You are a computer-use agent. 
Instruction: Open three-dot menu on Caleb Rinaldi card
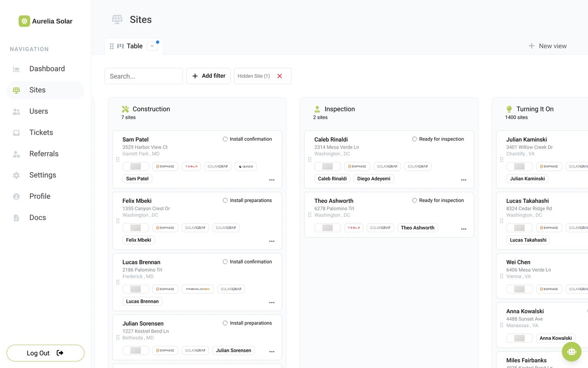[x=464, y=180]
